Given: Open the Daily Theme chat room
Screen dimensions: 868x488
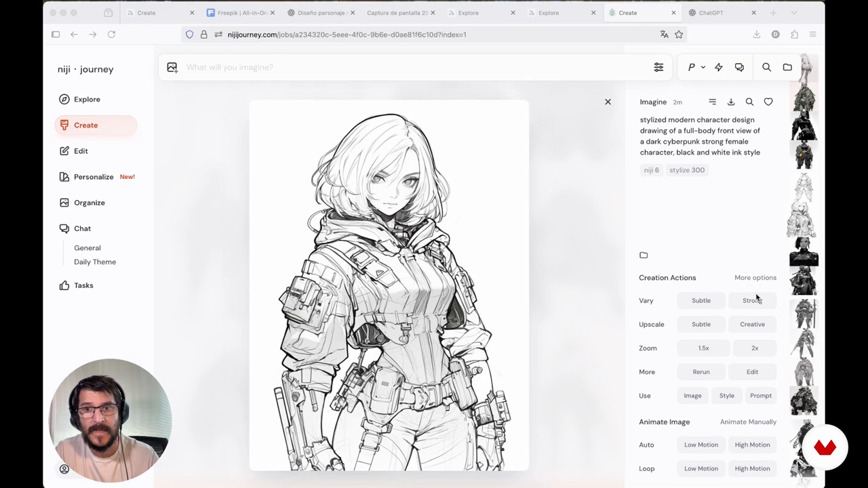Looking at the screenshot, I should click(x=95, y=262).
